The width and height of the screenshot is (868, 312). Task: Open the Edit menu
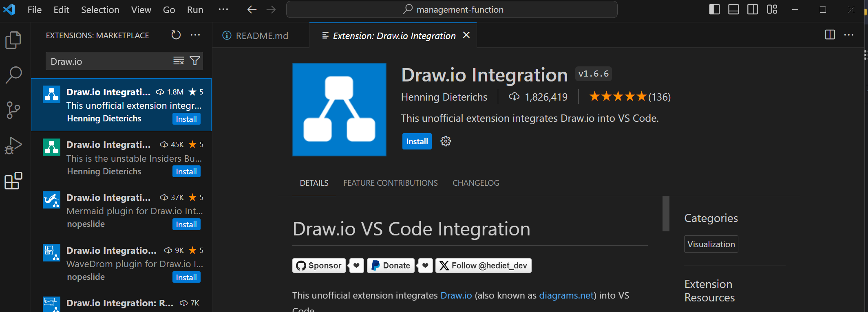click(x=61, y=10)
